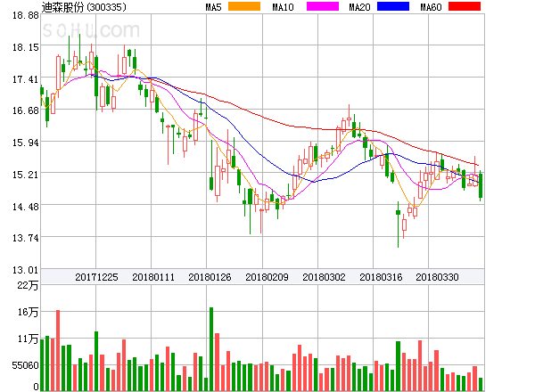Click the red MA60 legend swatch
Viewport: 535px width, 392px height.
point(465,6)
